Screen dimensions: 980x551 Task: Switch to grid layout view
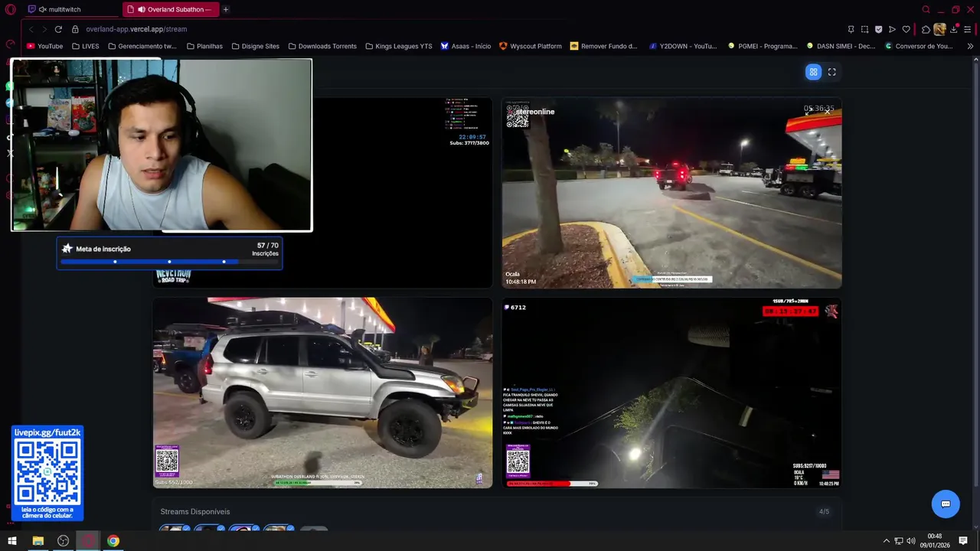813,72
